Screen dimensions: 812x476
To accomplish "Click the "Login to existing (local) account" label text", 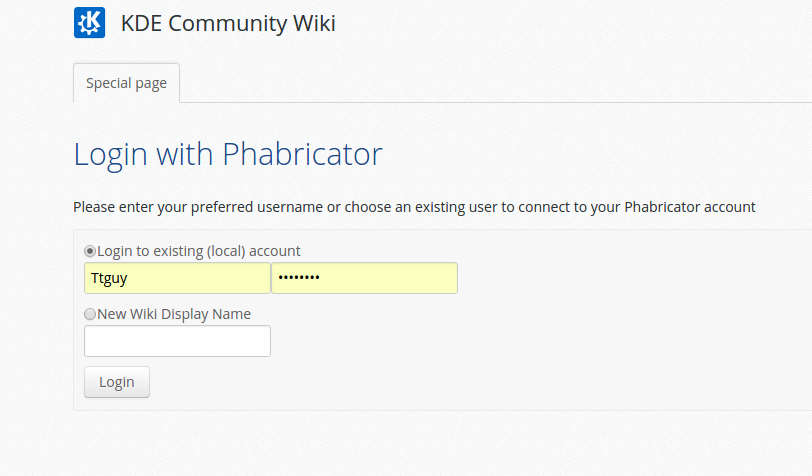I will 199,251.
